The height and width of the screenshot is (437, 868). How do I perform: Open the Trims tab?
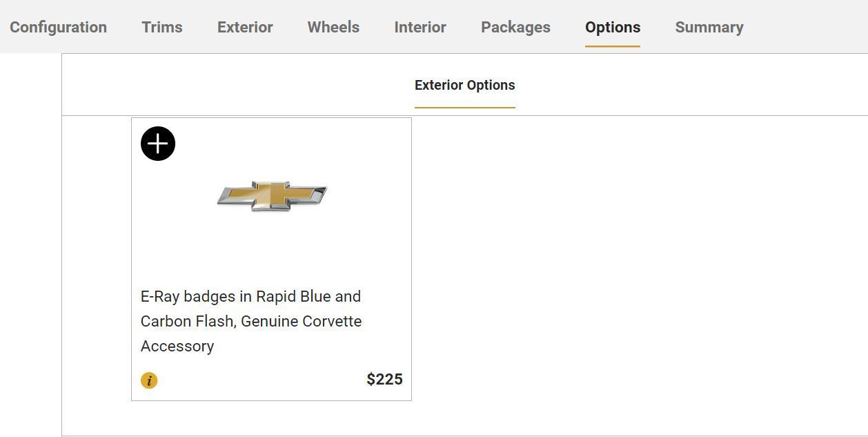[162, 27]
